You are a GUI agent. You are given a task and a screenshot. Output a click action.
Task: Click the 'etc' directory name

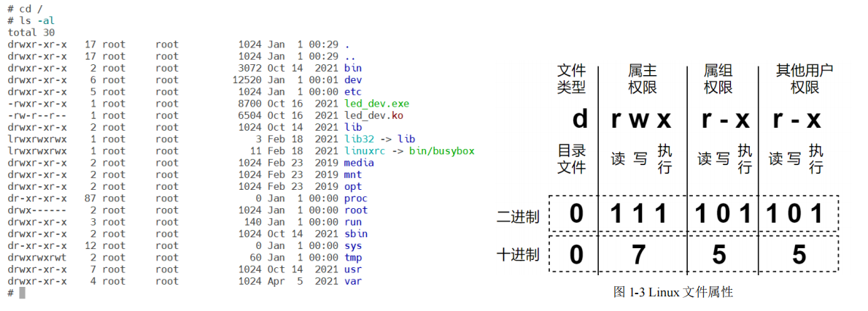coord(352,92)
